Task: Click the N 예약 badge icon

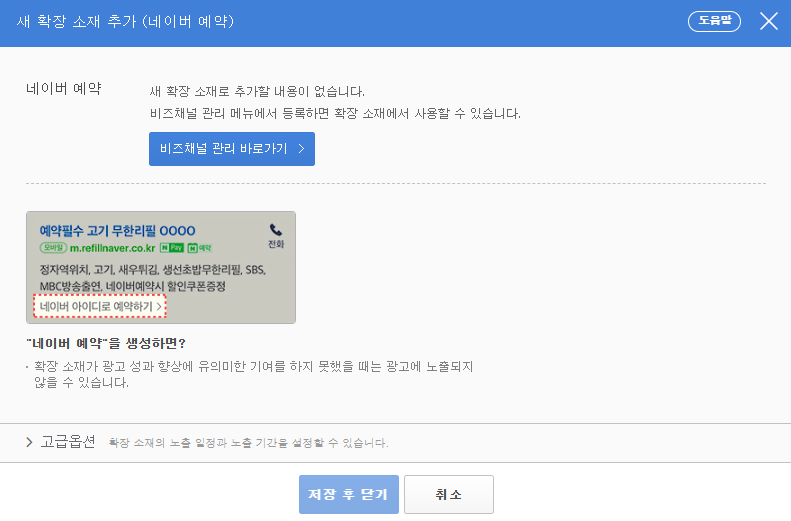Action: pyautogui.click(x=200, y=248)
